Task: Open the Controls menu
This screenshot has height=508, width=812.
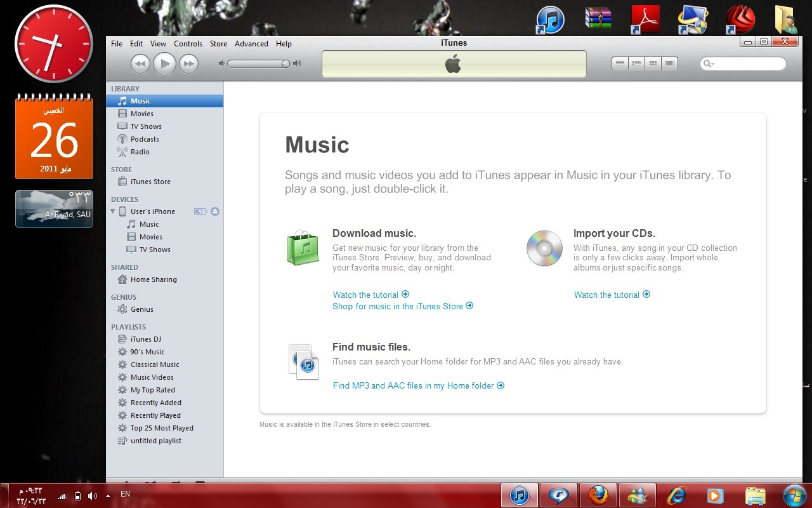Action: pyautogui.click(x=188, y=44)
